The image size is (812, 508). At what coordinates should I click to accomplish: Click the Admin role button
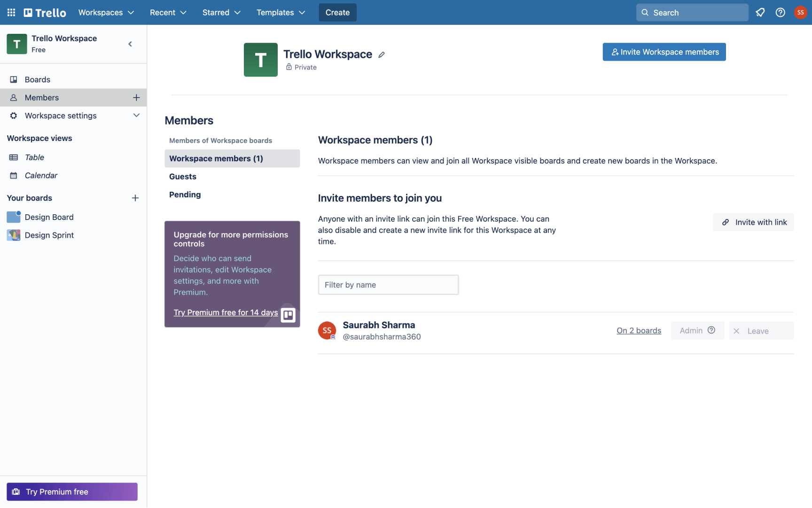click(x=697, y=331)
